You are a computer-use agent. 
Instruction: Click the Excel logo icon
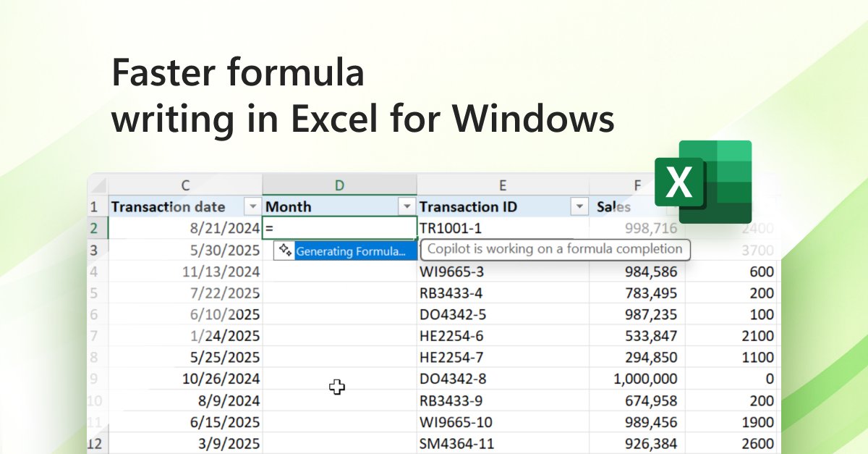point(703,182)
